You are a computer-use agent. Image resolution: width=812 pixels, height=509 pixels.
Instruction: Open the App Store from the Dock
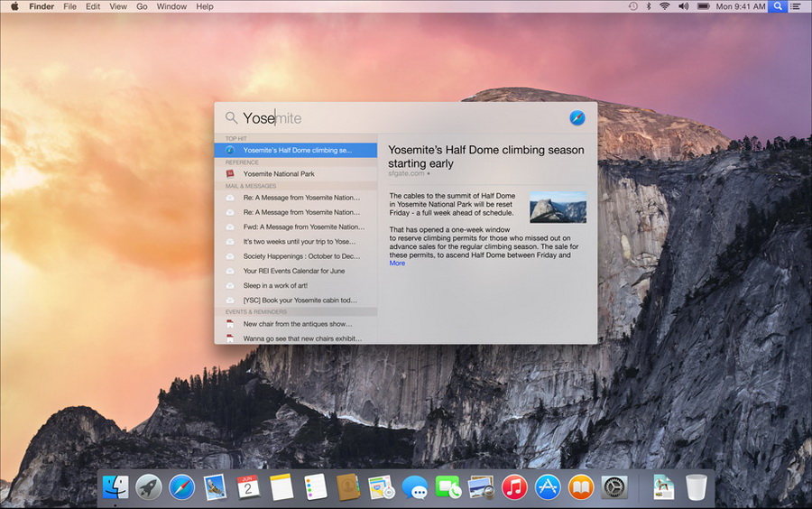(x=548, y=487)
